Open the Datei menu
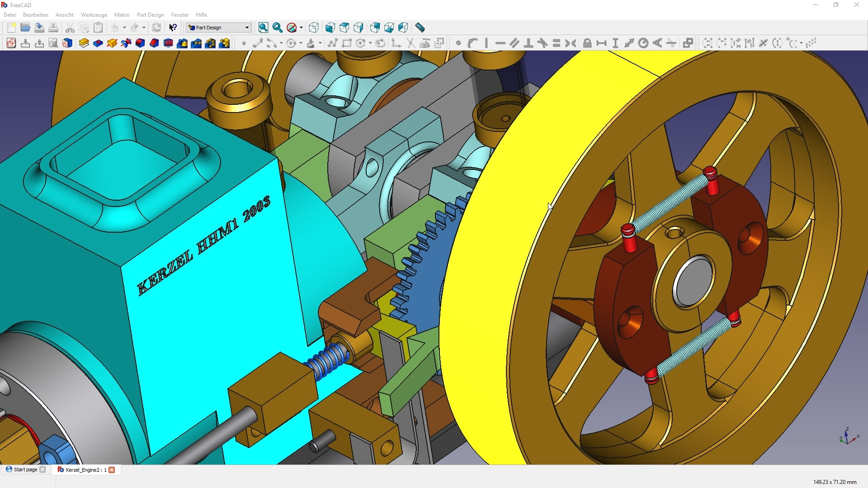Image resolution: width=868 pixels, height=488 pixels. coord(9,15)
